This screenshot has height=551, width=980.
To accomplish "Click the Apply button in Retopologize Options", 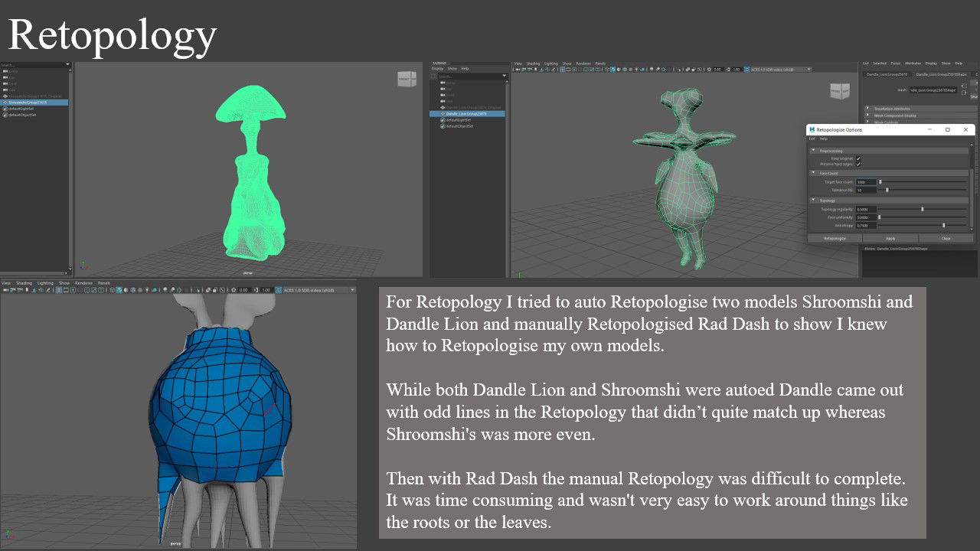I will [x=890, y=238].
